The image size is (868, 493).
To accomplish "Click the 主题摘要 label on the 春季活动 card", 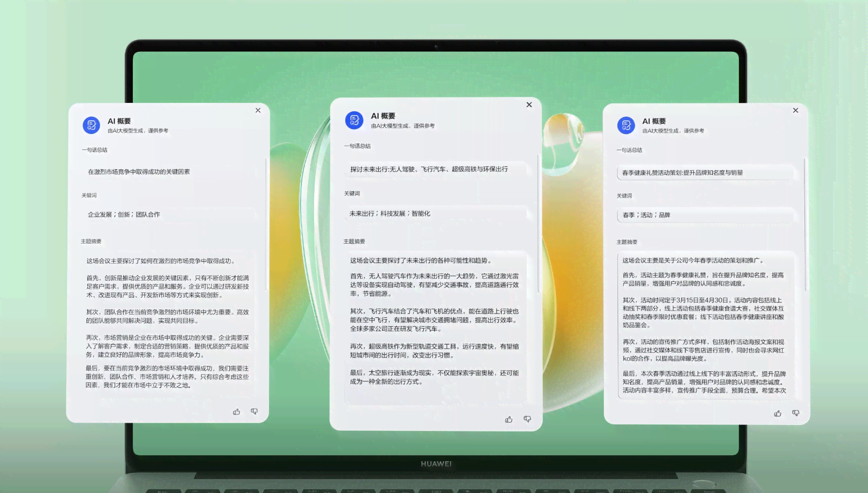I will [627, 242].
